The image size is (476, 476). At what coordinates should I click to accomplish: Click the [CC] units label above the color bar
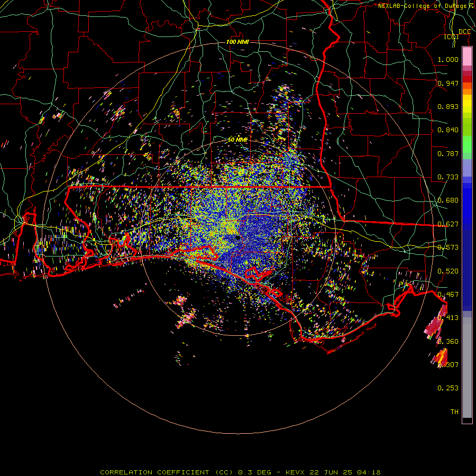coord(452,36)
